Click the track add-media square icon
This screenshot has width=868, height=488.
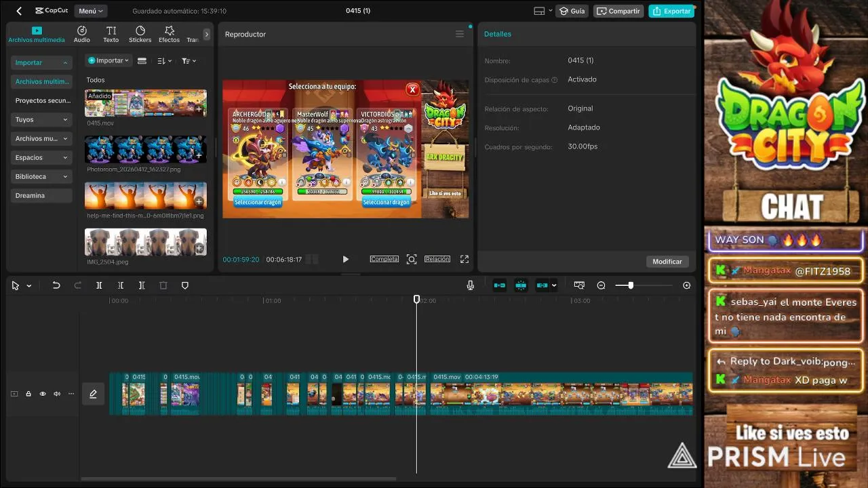point(14,394)
